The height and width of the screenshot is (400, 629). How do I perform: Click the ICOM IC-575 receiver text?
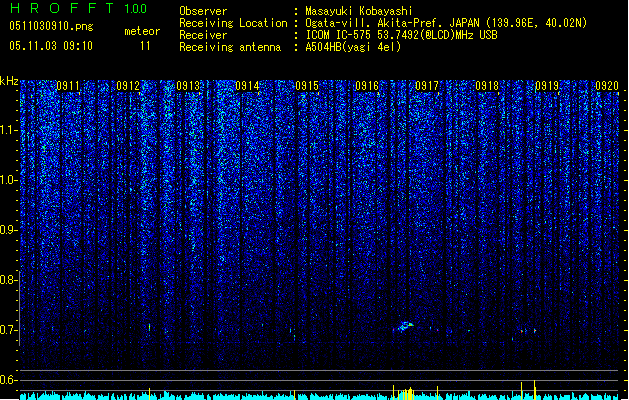401,35
